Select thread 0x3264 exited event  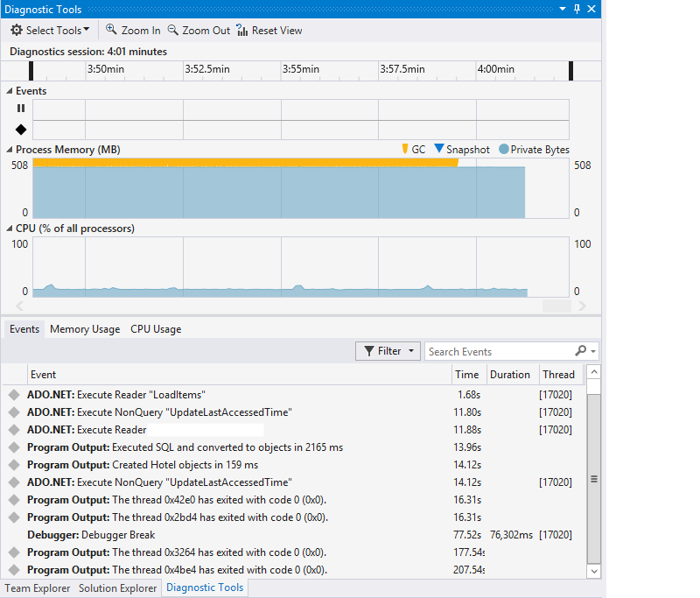pos(293,552)
